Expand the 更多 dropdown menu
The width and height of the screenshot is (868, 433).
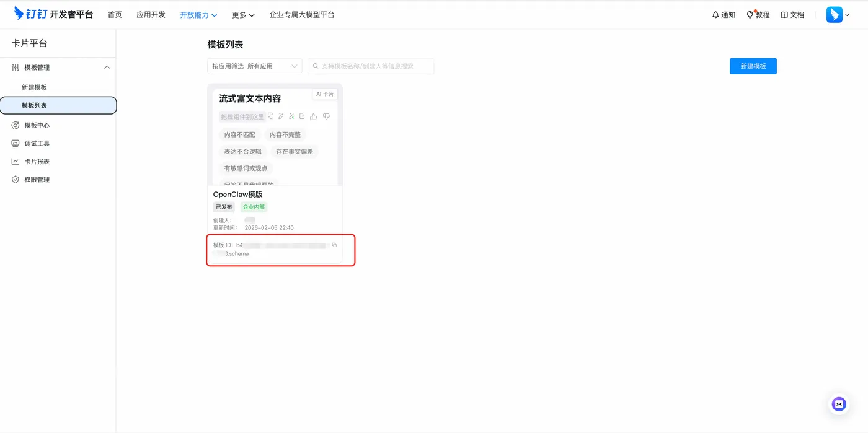[x=243, y=15]
